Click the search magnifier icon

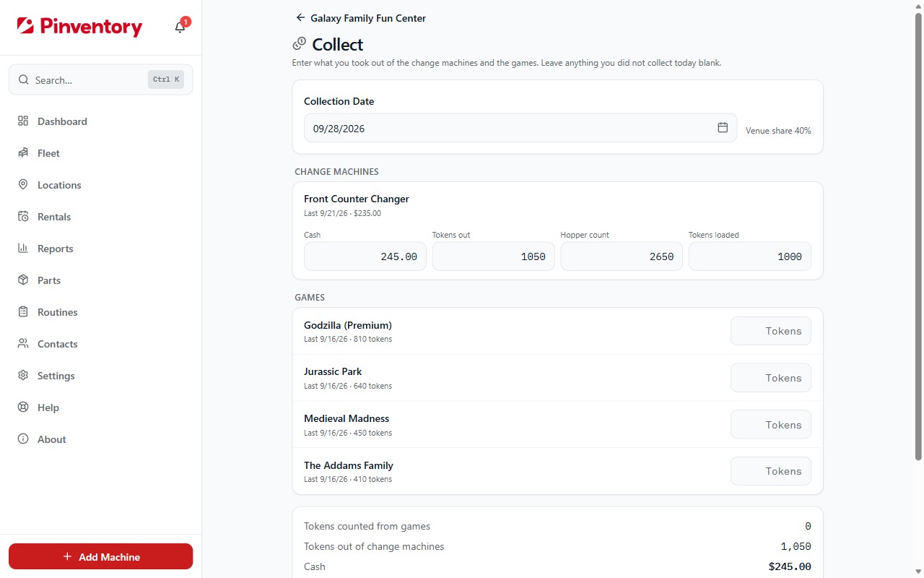coord(24,80)
